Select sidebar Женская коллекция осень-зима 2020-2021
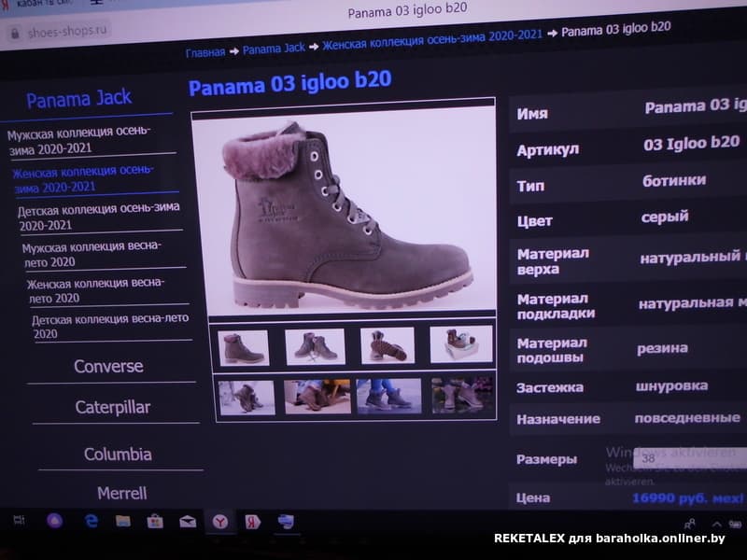This screenshot has height=560, width=747. [x=82, y=178]
